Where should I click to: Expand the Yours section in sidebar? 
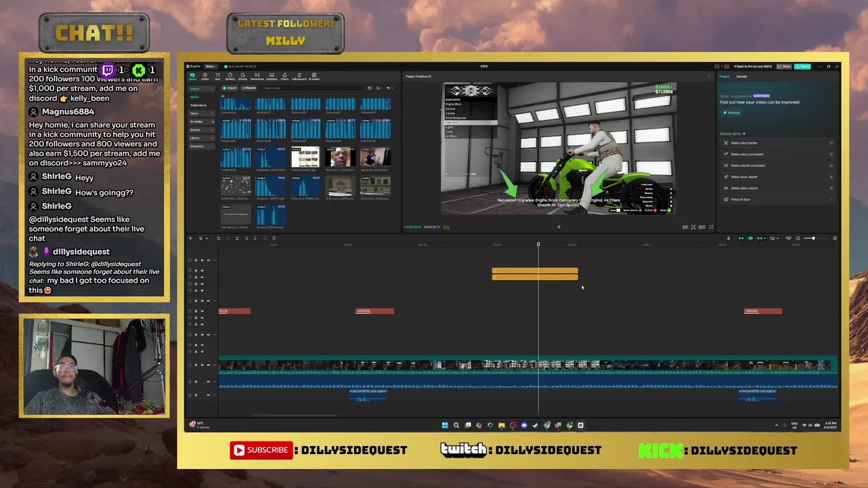coord(201,113)
